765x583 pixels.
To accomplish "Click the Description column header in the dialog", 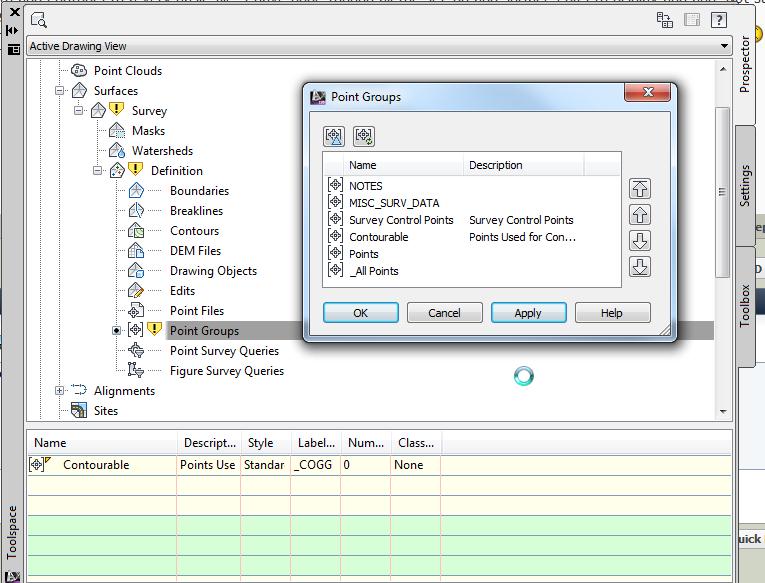I will [496, 165].
